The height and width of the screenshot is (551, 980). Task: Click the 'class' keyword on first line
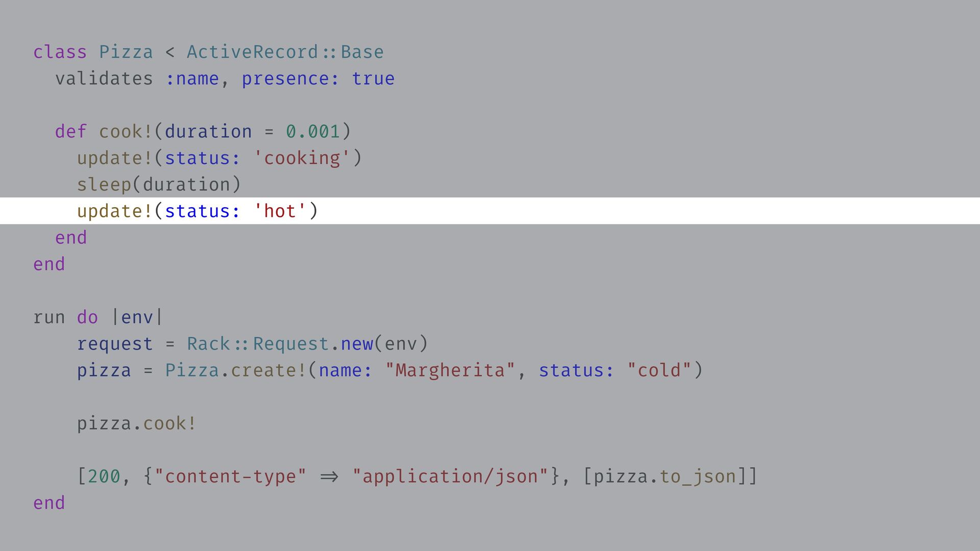click(x=60, y=52)
